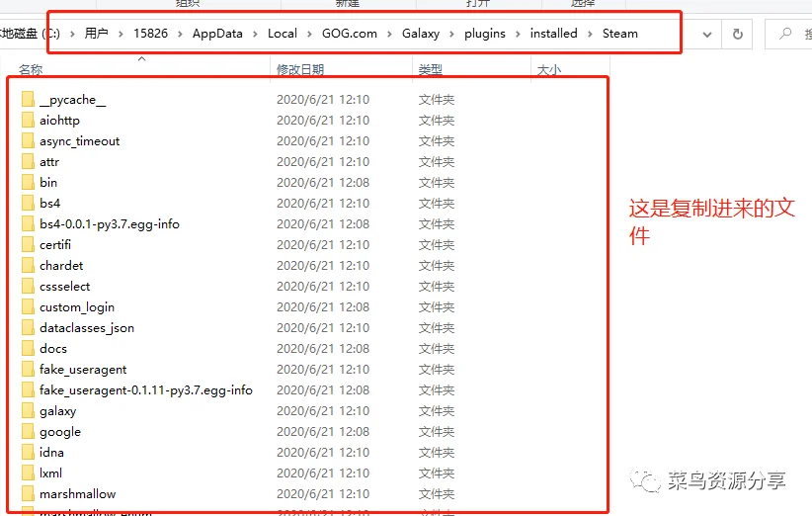812x516 pixels.
Task: Click the bs4-0.0.1-py3.7.egg-info folder icon
Action: click(28, 223)
